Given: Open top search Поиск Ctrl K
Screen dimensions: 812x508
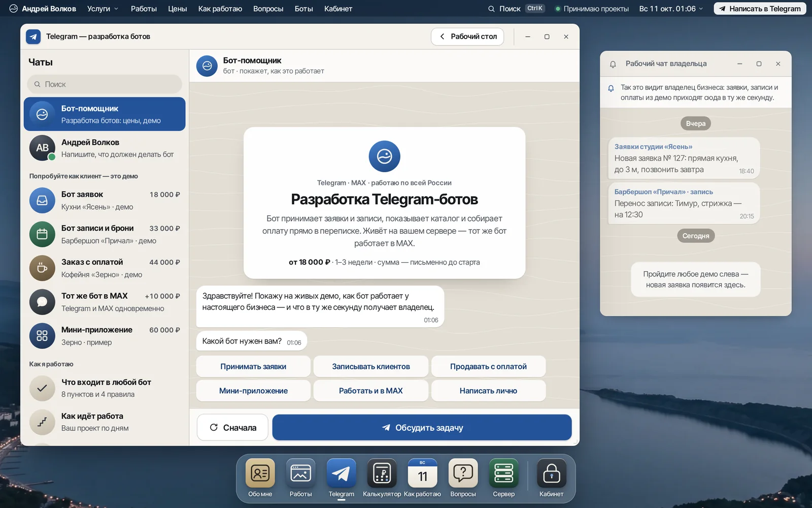Looking at the screenshot, I should click(x=516, y=9).
